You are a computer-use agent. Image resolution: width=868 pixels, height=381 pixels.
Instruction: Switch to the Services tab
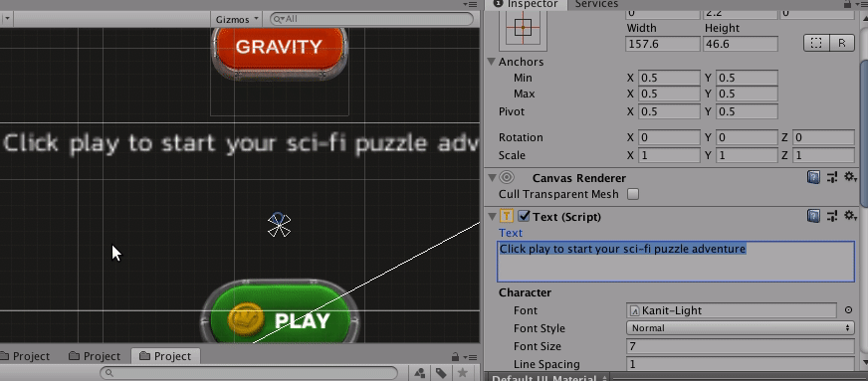click(x=596, y=4)
